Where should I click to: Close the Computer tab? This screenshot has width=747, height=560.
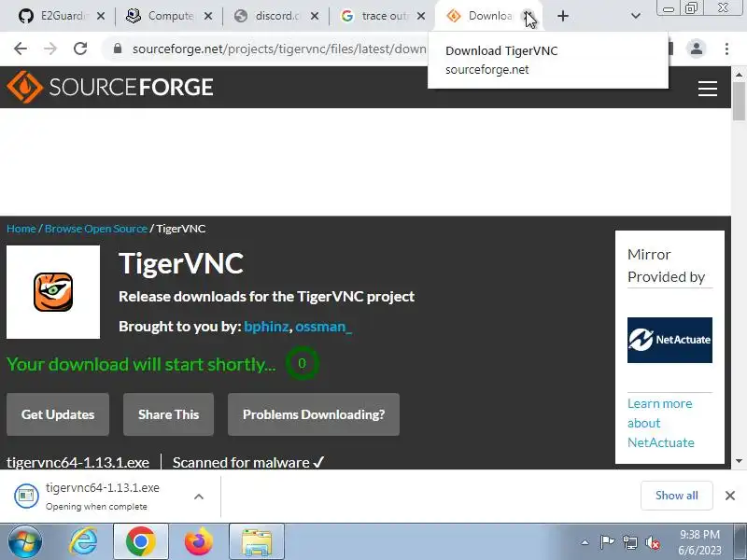(x=208, y=16)
